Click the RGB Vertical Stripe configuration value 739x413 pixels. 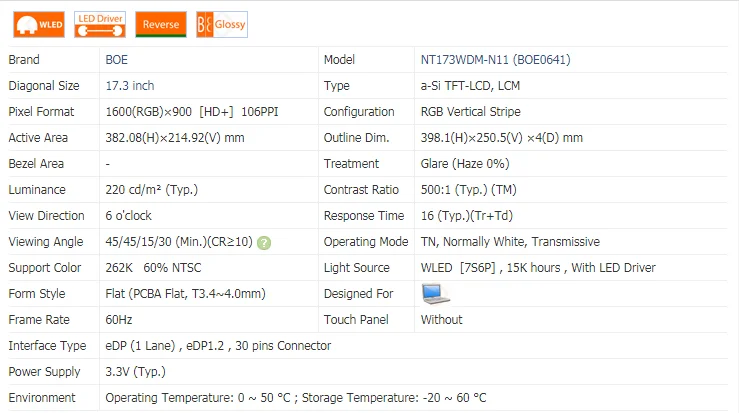coord(470,112)
